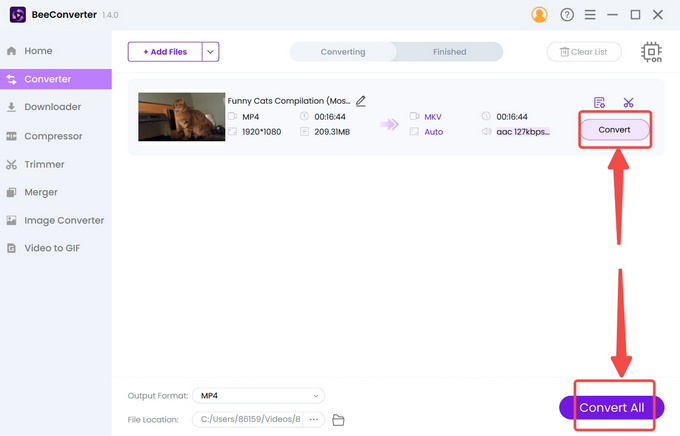Click MKV output format link
The width and height of the screenshot is (680, 436).
coord(433,117)
